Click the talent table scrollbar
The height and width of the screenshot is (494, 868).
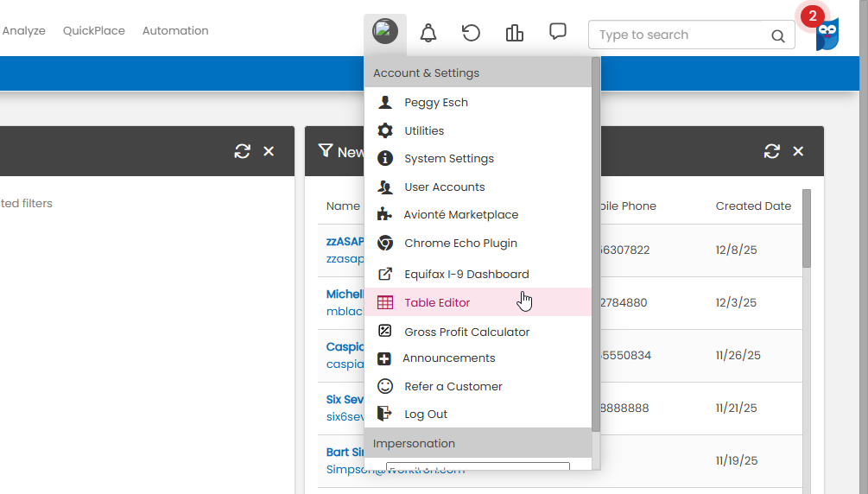point(807,228)
